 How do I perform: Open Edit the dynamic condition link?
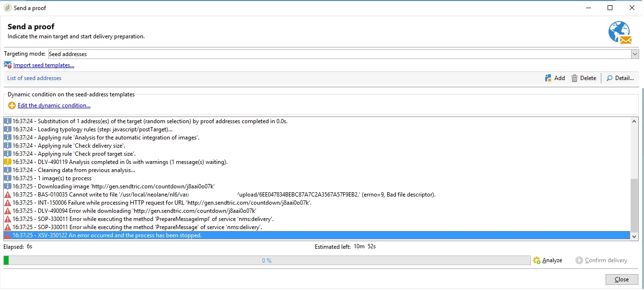click(54, 105)
